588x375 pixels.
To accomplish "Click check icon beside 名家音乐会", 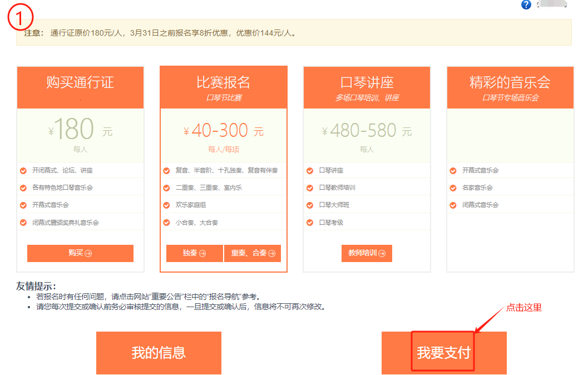I will tap(453, 188).
